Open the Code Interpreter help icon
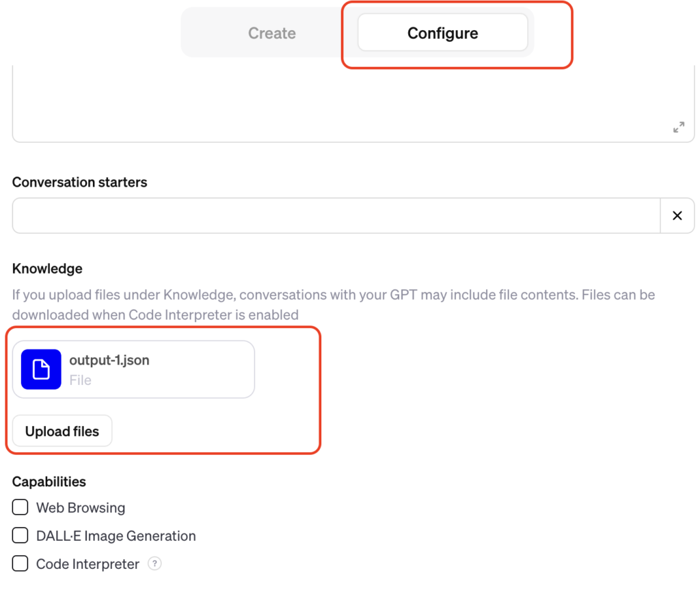700x597 pixels. (x=155, y=563)
